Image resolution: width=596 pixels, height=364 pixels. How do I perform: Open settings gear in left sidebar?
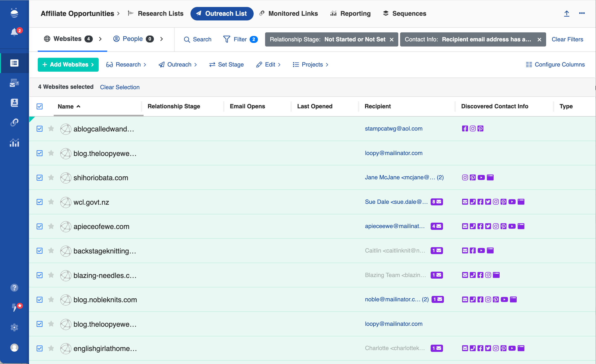(x=14, y=327)
